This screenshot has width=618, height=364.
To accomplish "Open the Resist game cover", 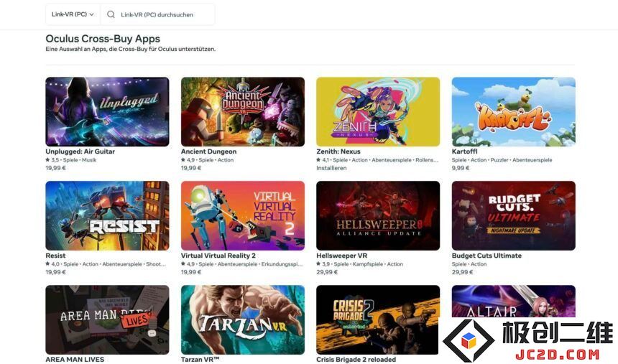I will click(x=107, y=216).
